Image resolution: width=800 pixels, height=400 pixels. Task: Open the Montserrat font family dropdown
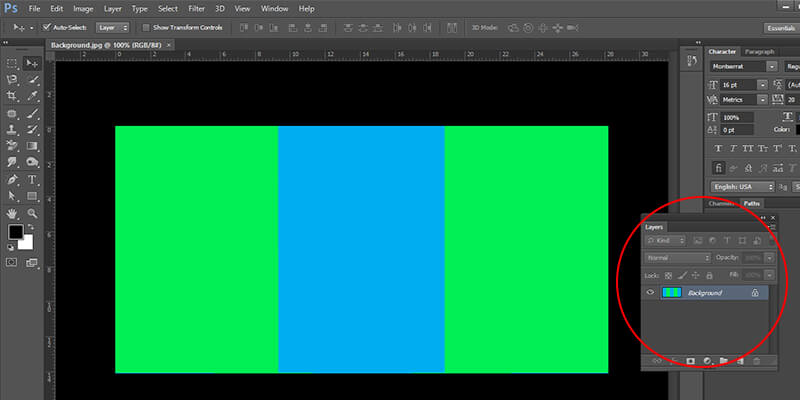(x=773, y=67)
